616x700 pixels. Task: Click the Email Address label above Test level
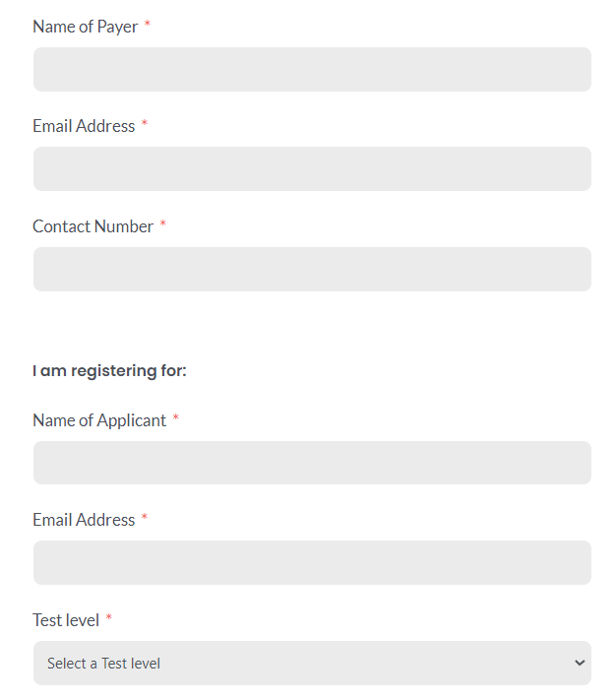[x=84, y=520]
